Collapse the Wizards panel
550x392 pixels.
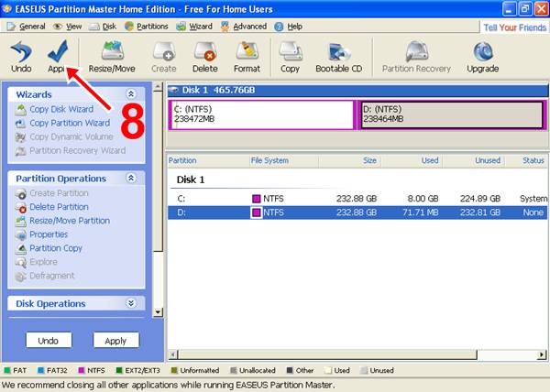coord(131,94)
